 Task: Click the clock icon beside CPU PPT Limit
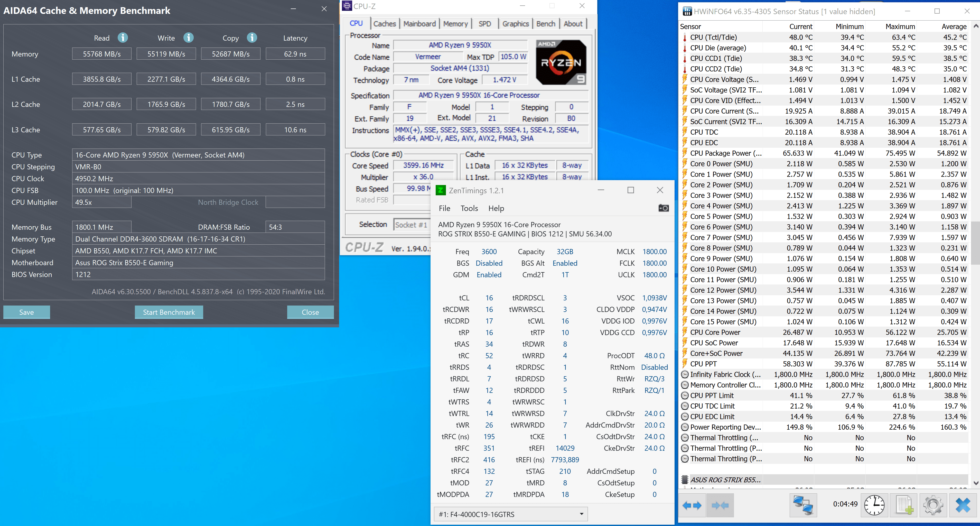[x=685, y=395]
